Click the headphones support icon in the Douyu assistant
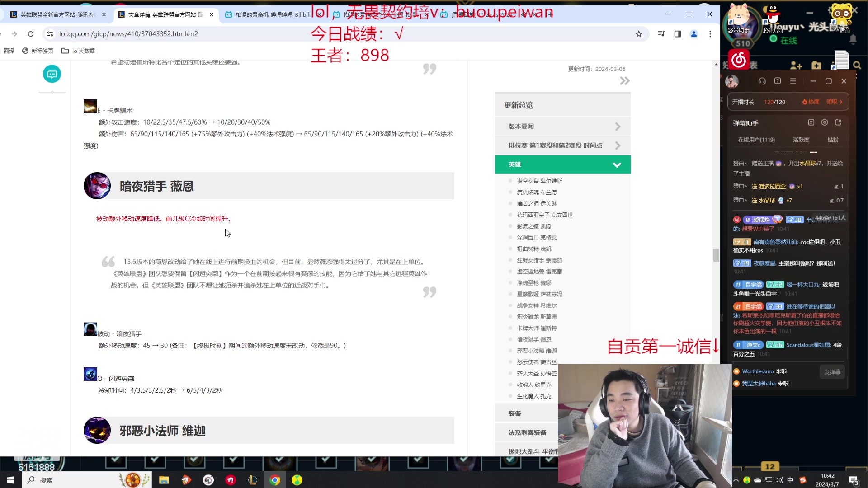The image size is (868, 488). pos(763,81)
